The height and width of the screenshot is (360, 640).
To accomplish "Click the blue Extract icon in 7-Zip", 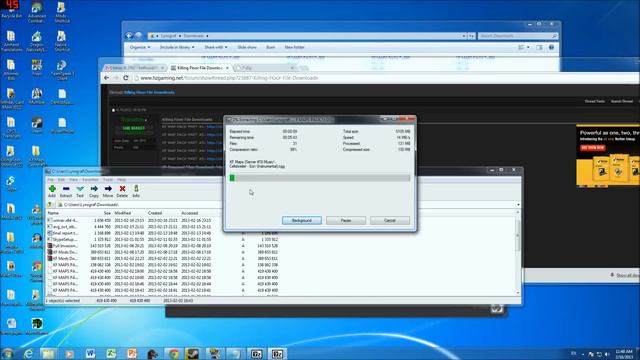I will [66, 189].
